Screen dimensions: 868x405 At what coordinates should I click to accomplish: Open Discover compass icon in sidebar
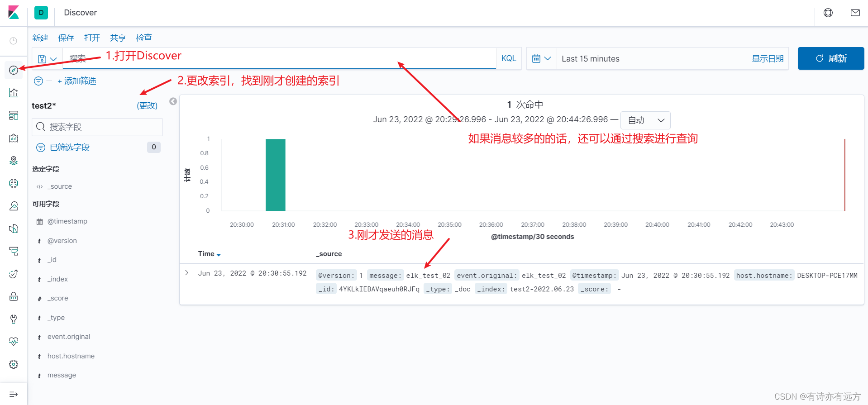coord(14,70)
